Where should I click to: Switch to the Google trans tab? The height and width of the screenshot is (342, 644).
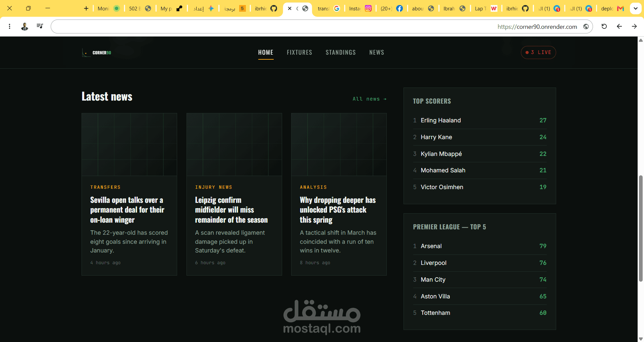tap(329, 8)
